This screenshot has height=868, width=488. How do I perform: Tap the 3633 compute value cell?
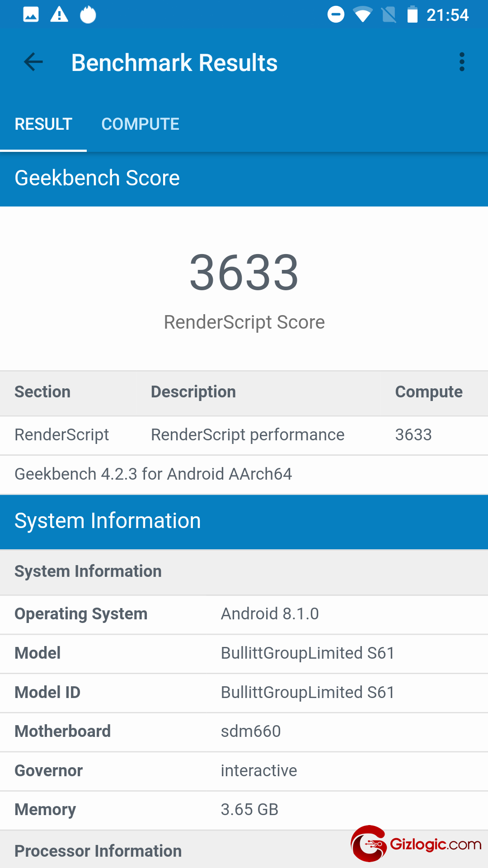[413, 435]
